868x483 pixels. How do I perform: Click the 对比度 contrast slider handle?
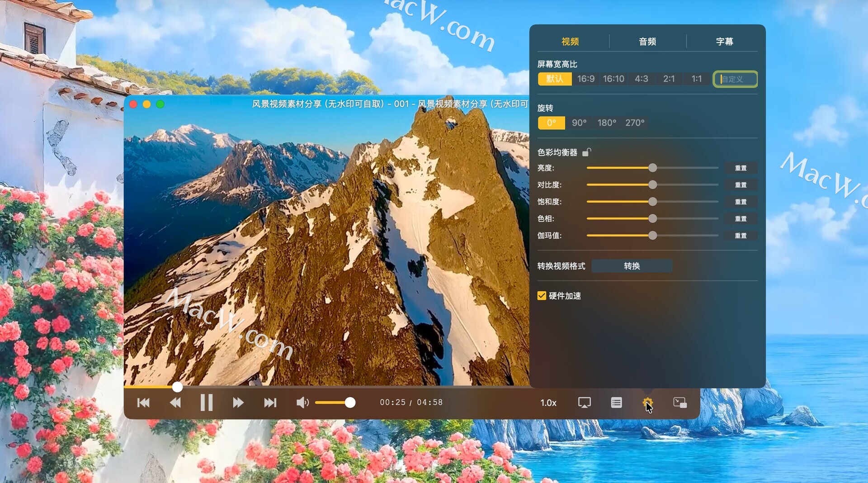click(x=652, y=185)
